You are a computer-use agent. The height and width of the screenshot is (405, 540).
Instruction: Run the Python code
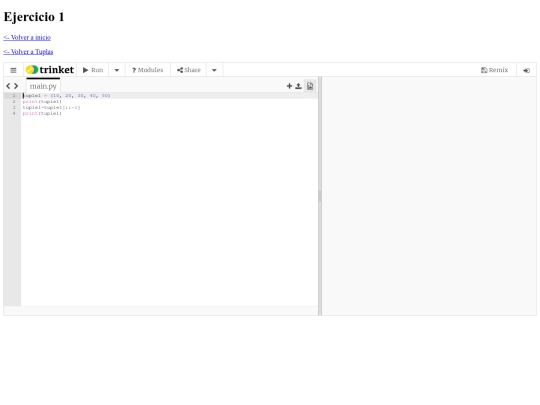click(93, 70)
